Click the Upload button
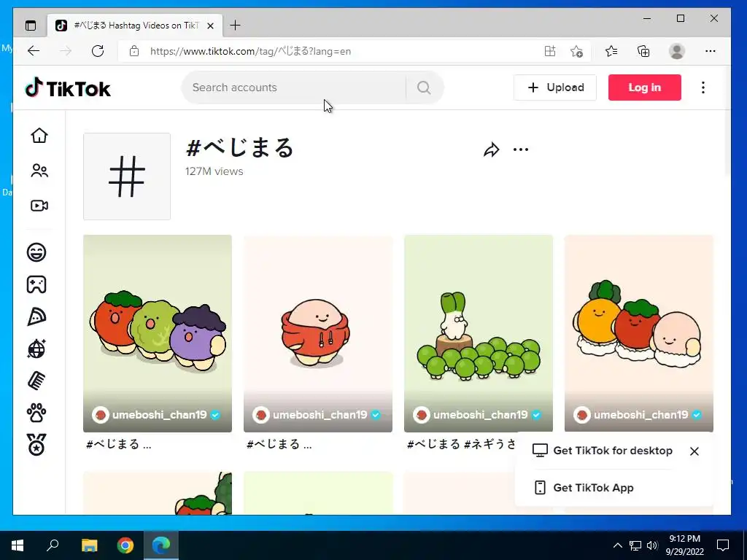Viewport: 747px width, 560px height. click(x=555, y=87)
